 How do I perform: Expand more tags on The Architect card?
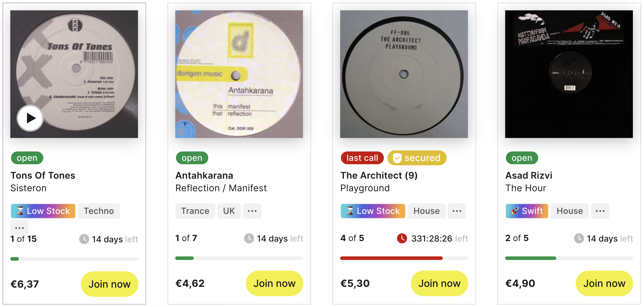(x=457, y=211)
